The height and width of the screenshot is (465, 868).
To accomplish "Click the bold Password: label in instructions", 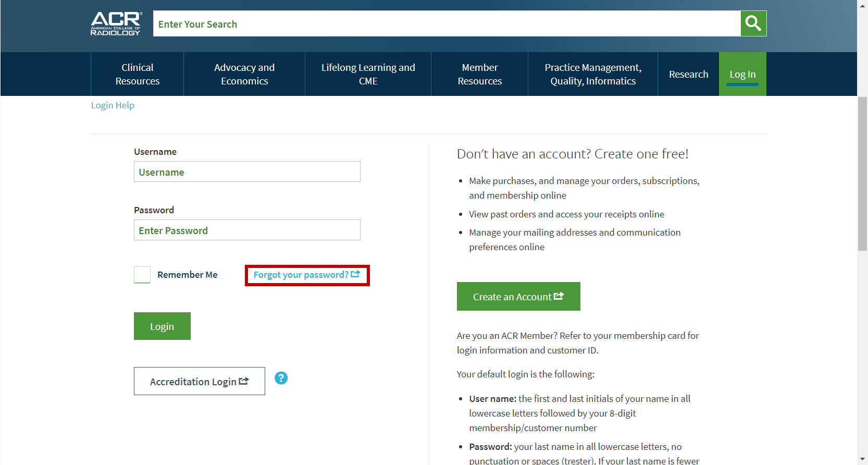I will tap(490, 447).
